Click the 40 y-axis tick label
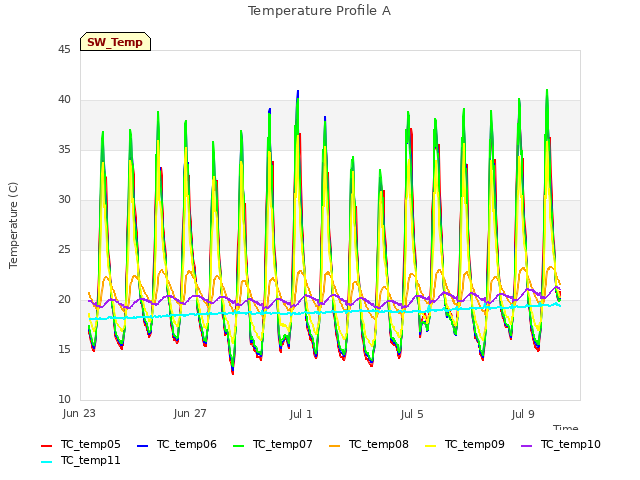 [64, 100]
